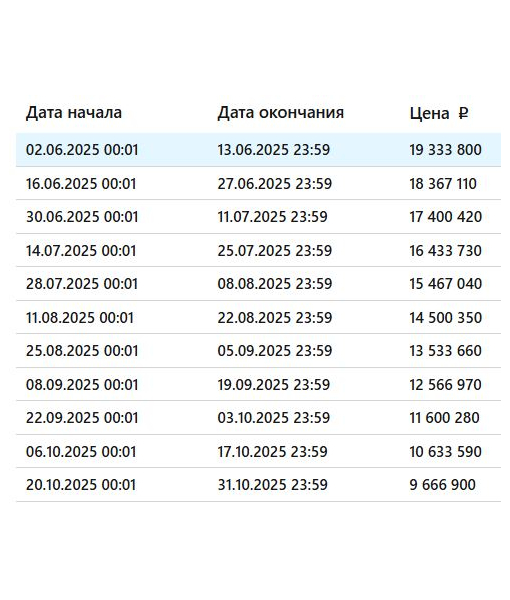Click end date 27.06.2025 23:59
The image size is (510, 600).
275,184
